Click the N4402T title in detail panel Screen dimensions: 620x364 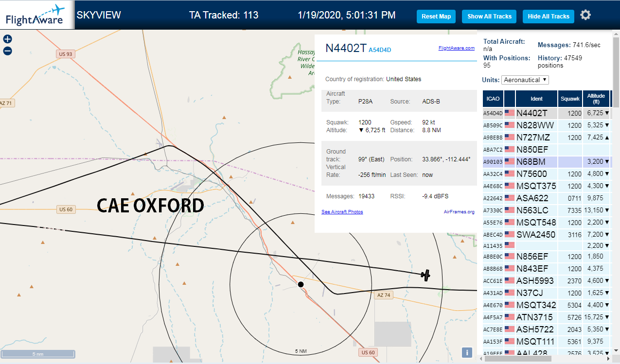pyautogui.click(x=346, y=48)
